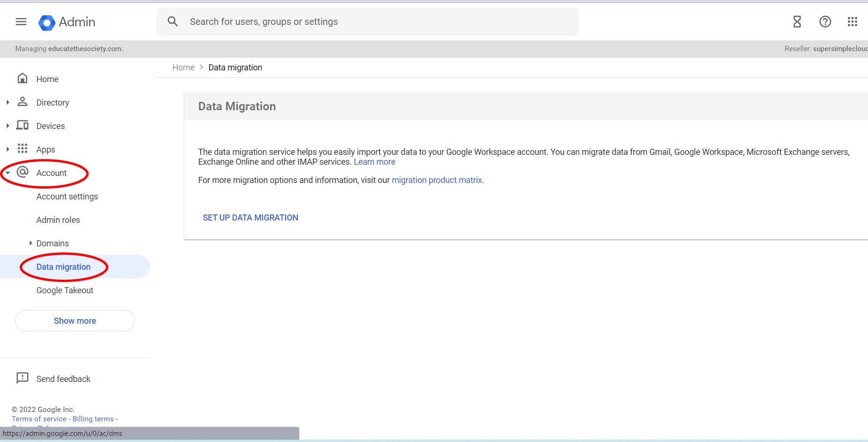Open the hourglass tasks icon
868x442 pixels.
click(797, 22)
